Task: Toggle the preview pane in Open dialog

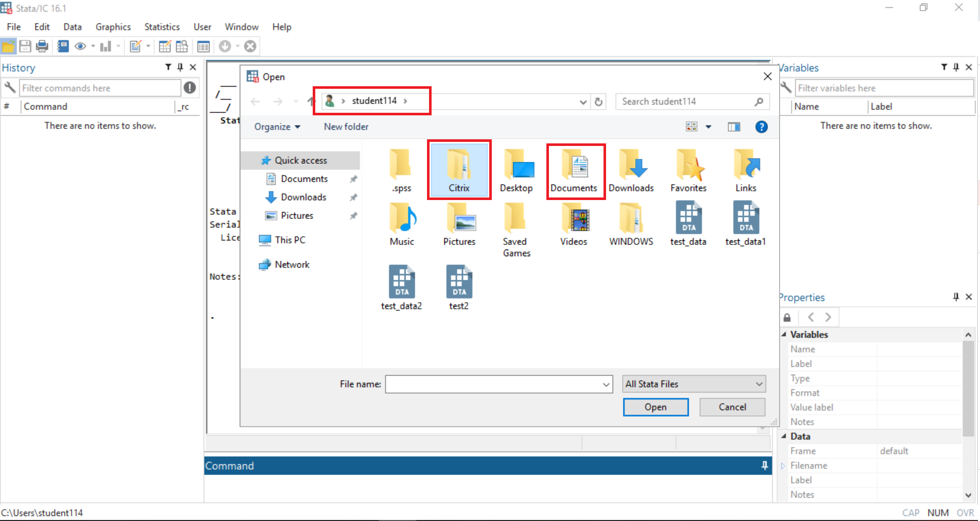Action: (734, 127)
